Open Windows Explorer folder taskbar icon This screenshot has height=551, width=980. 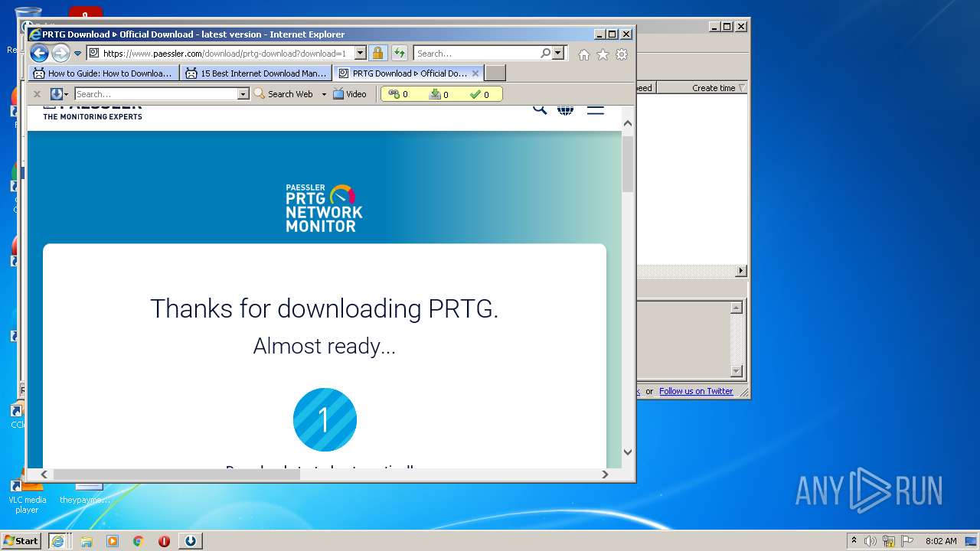pos(87,541)
